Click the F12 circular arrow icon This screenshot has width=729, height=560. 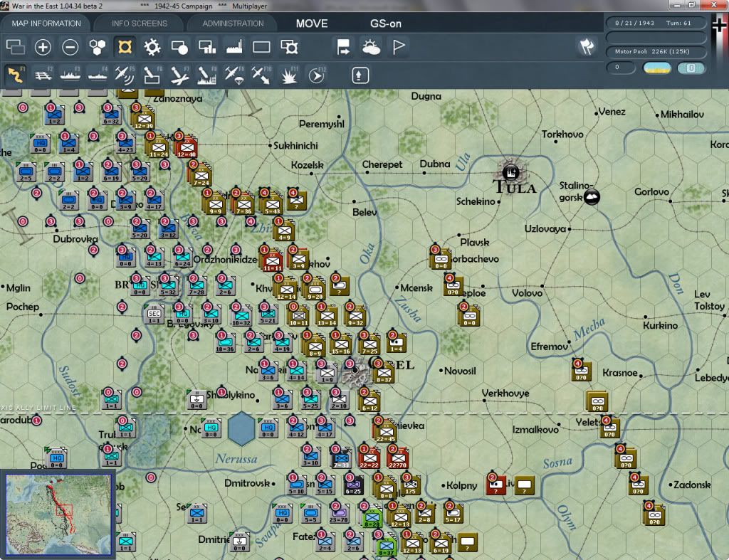pyautogui.click(x=316, y=75)
